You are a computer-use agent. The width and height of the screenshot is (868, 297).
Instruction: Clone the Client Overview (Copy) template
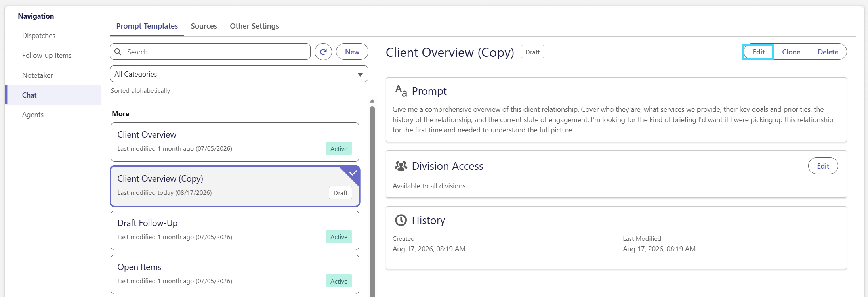pyautogui.click(x=791, y=52)
